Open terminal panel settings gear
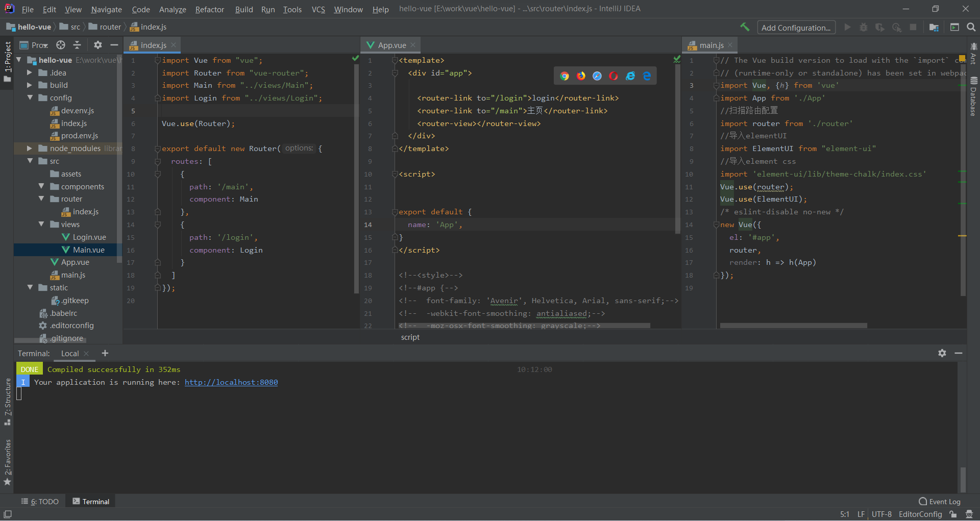 coord(942,353)
